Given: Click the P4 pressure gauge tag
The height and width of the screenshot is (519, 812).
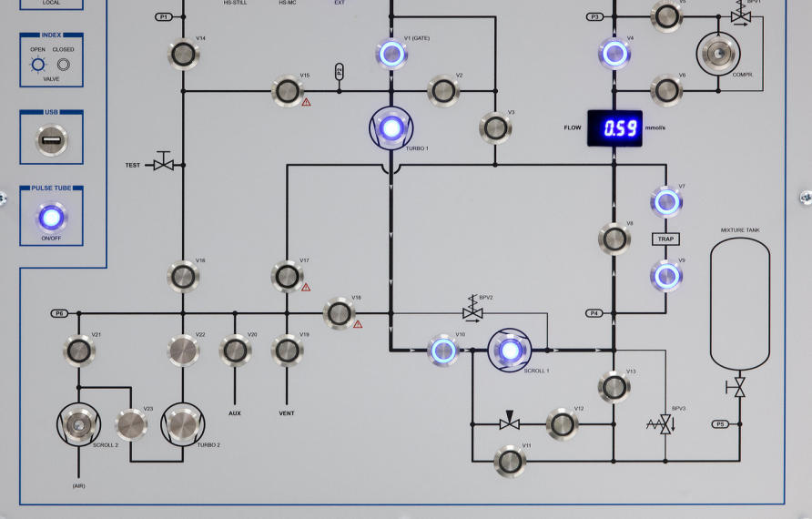Looking at the screenshot, I should point(594,313).
